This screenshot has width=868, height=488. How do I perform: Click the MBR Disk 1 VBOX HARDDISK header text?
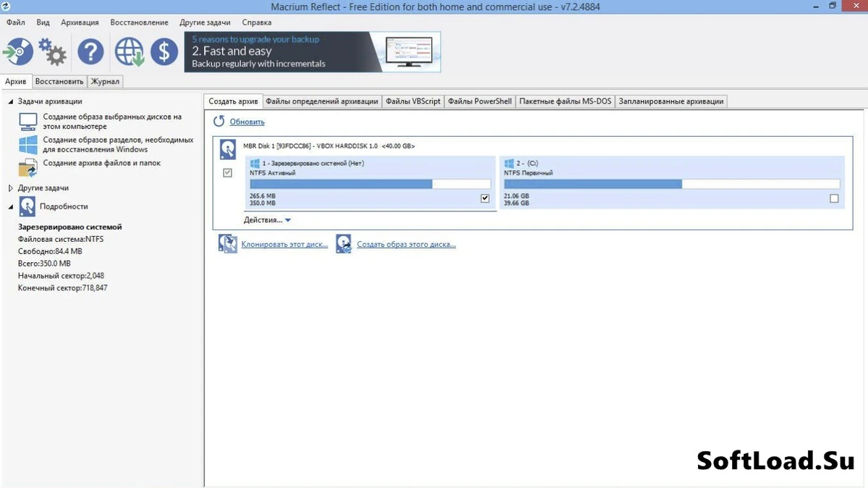tap(328, 146)
